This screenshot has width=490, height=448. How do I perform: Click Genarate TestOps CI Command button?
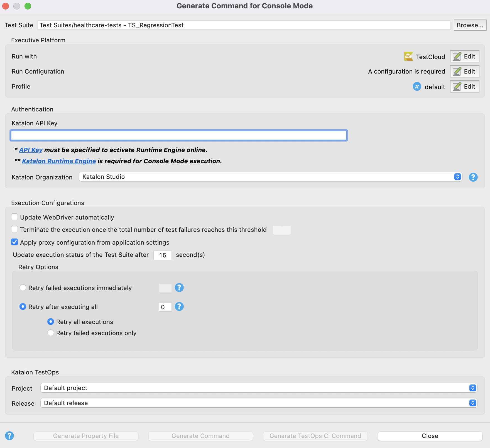[x=315, y=436]
